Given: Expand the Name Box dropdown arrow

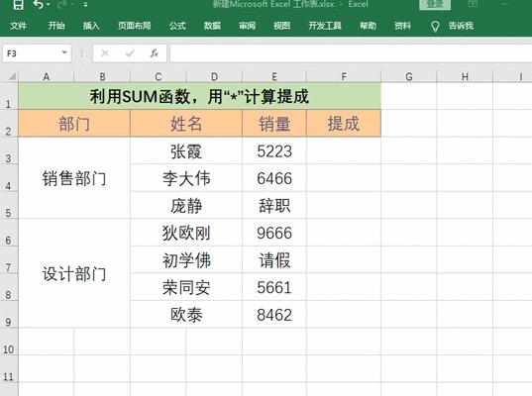Looking at the screenshot, I should click(x=64, y=52).
